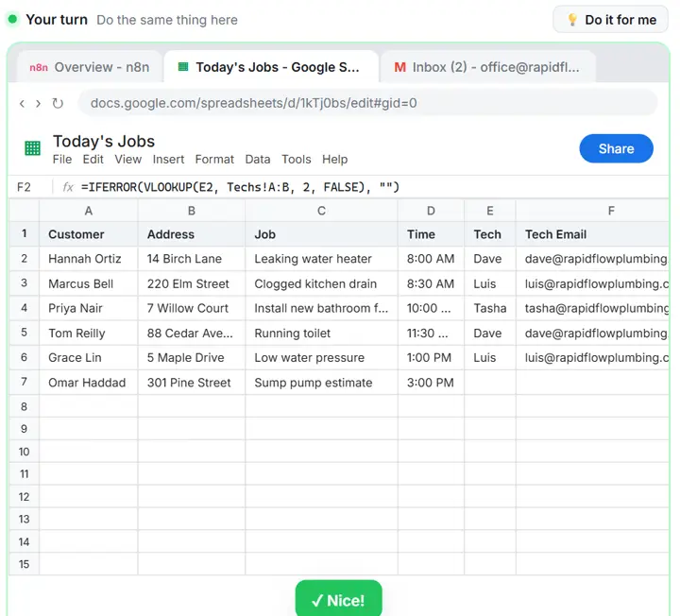Reload the page with refresh icon
Screen dimensions: 680x616
(x=58, y=103)
